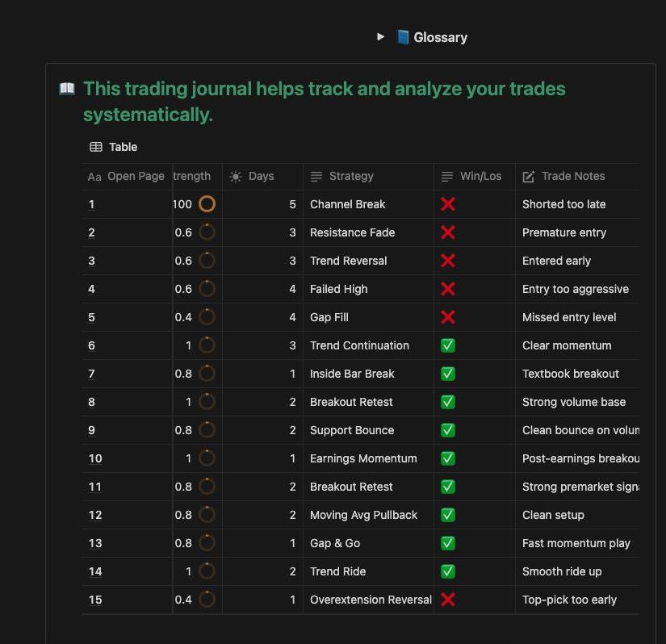Click the open book emoji in the callout

click(x=66, y=89)
